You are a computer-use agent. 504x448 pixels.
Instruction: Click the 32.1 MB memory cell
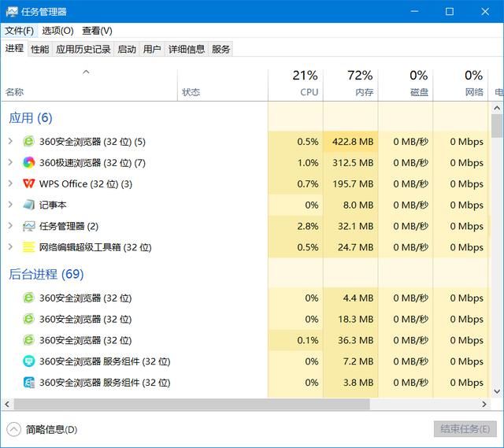point(350,226)
